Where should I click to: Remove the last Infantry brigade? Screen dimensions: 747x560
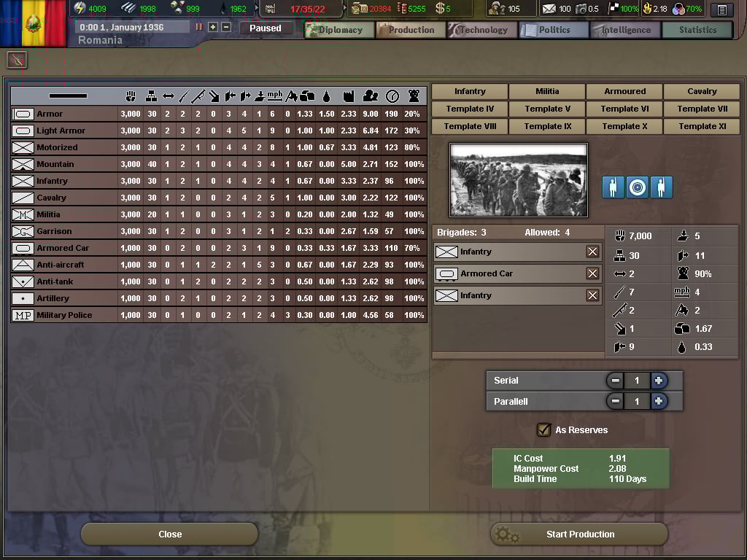[x=592, y=295]
